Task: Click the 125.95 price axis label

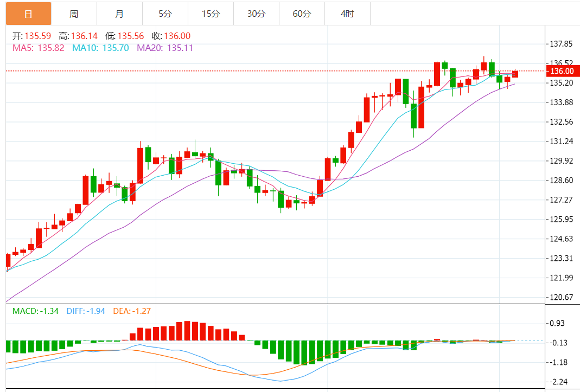Action: point(561,219)
